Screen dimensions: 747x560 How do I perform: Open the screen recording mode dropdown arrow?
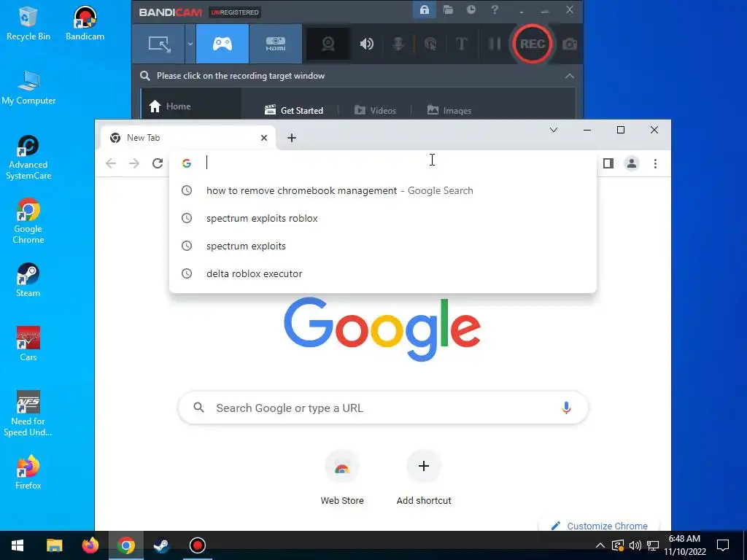[x=190, y=44]
